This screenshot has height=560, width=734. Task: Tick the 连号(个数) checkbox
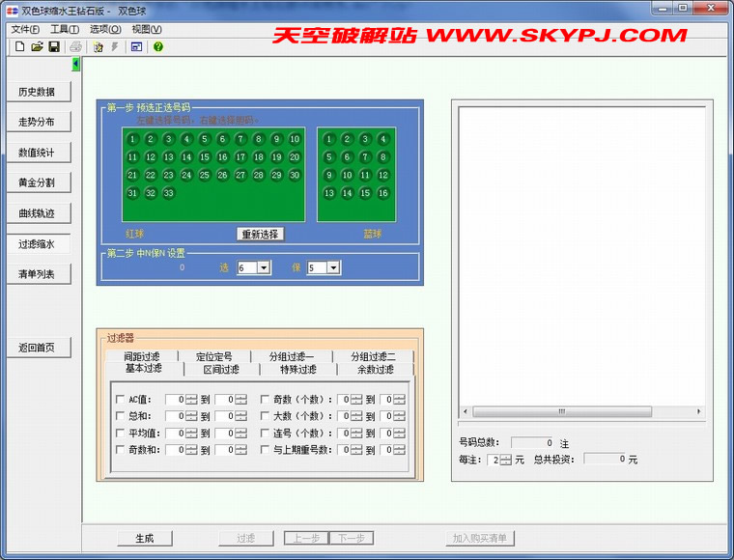click(x=266, y=434)
